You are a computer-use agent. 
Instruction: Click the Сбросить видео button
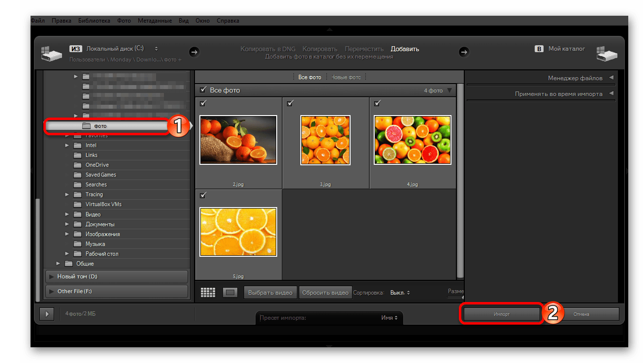(x=325, y=292)
